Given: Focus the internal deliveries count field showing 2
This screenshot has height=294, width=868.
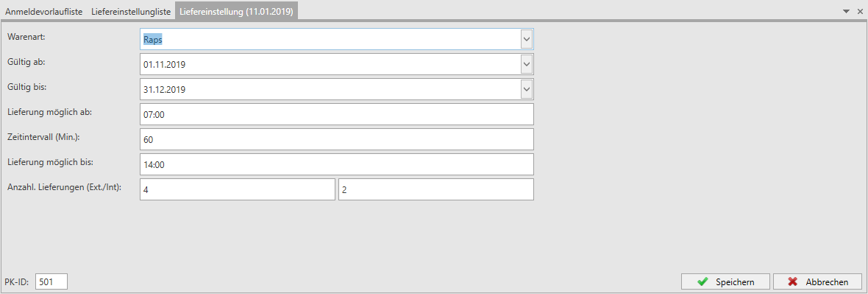Looking at the screenshot, I should point(436,189).
